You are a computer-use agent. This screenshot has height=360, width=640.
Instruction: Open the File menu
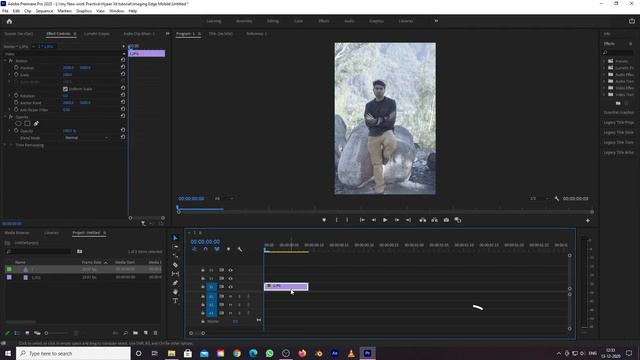[5, 11]
